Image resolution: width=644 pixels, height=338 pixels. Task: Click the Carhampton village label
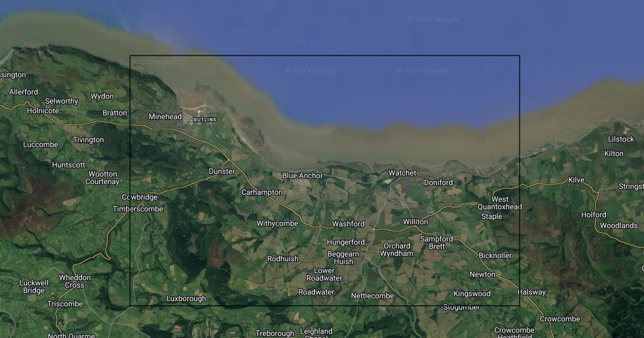coord(262,192)
